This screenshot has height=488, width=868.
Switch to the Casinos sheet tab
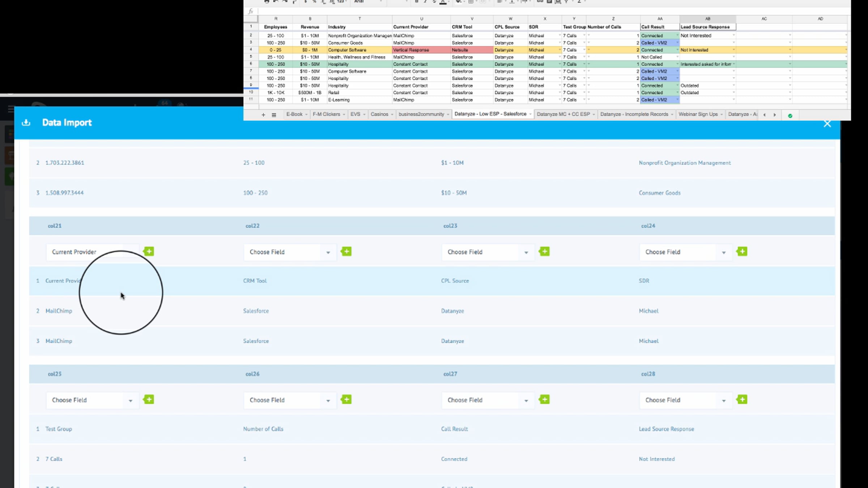point(379,114)
